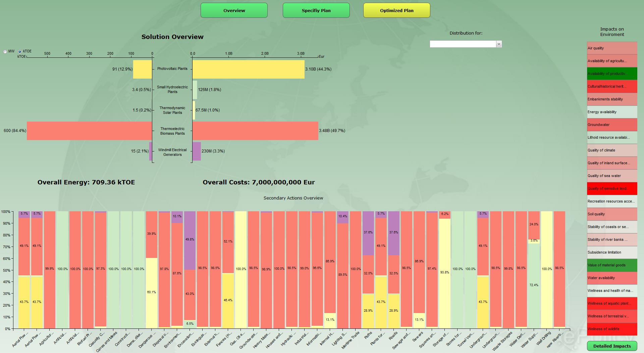
Task: Click Excavation bar 49.8% purple segment
Action: point(190,240)
